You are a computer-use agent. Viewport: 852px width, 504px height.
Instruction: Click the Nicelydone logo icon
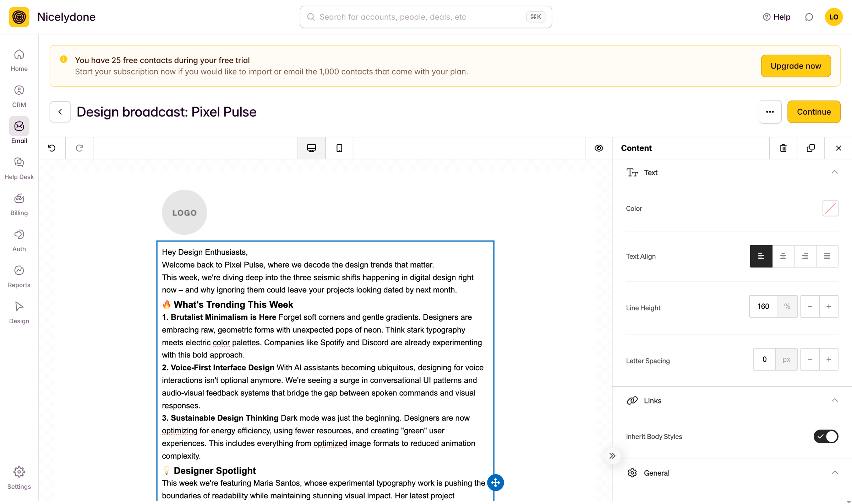19,17
